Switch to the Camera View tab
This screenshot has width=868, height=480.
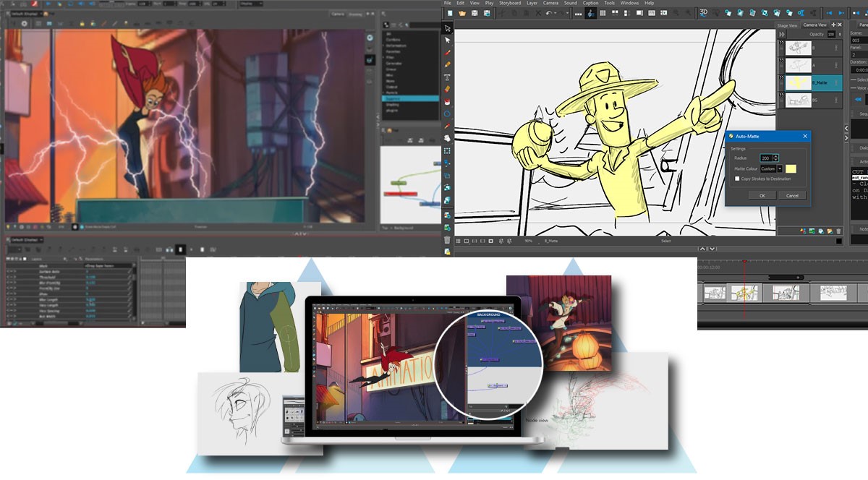[x=815, y=25]
